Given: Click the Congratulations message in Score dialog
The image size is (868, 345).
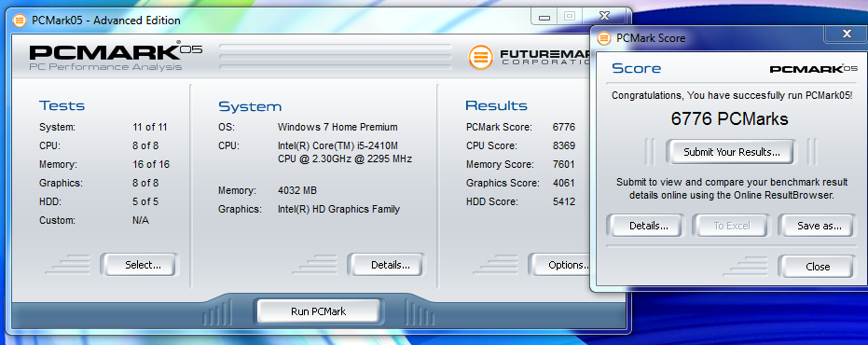Looking at the screenshot, I should (732, 95).
